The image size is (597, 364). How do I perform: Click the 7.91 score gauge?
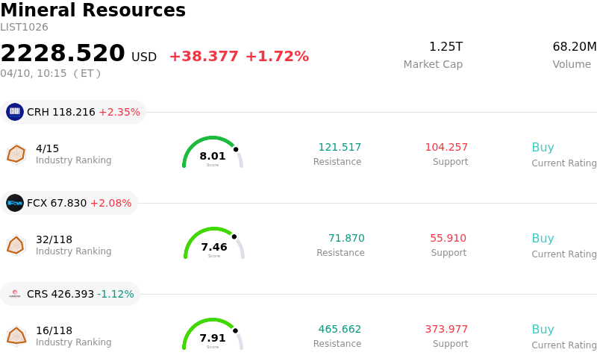(x=213, y=335)
